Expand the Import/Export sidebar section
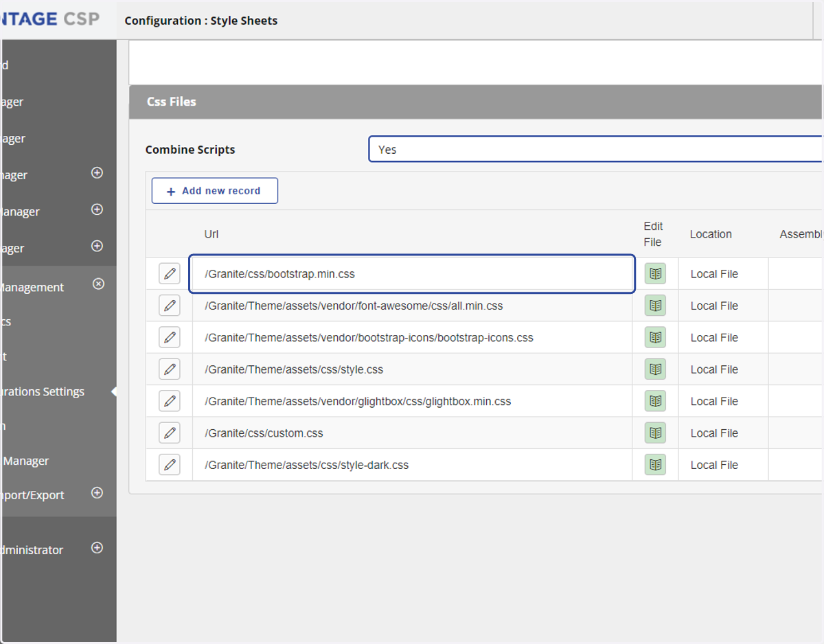 point(97,493)
